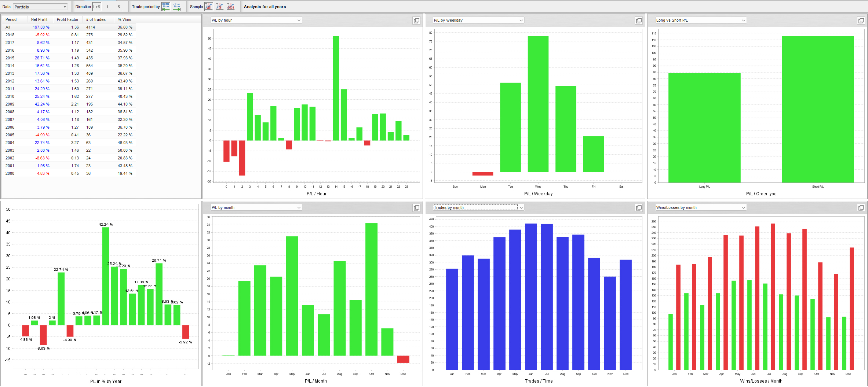
Task: Click the Oct bar in P/L by month
Action: [x=371, y=290]
